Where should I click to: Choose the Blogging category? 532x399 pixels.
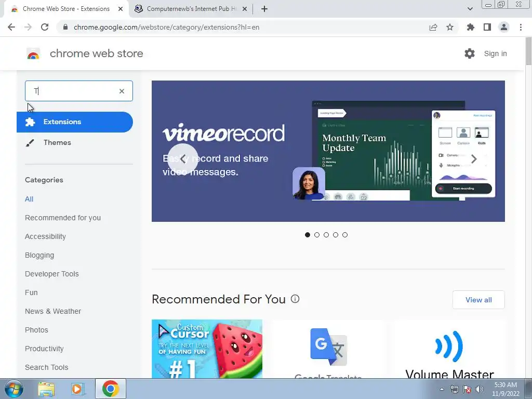click(x=39, y=255)
